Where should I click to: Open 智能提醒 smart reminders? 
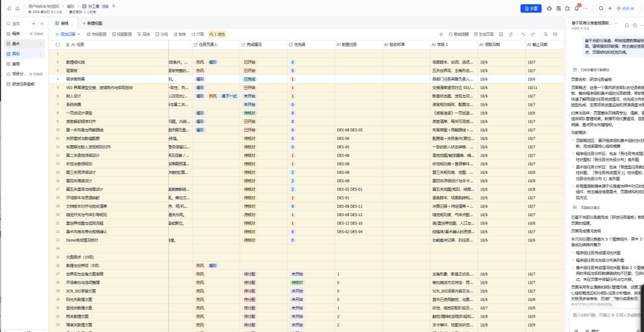coord(459,34)
